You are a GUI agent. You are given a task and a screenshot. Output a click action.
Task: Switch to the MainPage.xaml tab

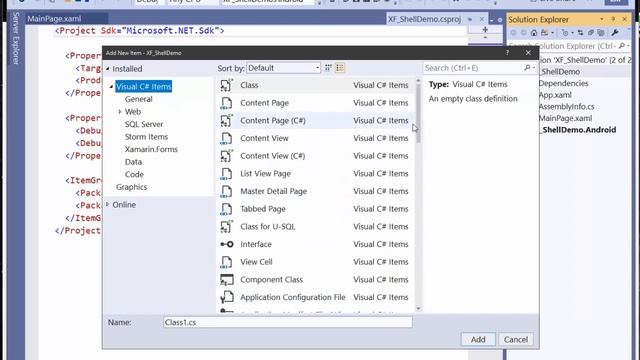(x=54, y=19)
